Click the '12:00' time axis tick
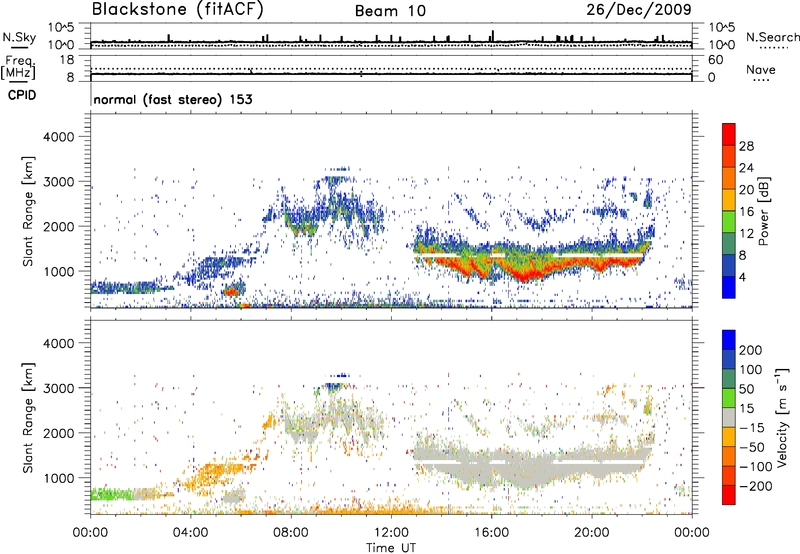The height and width of the screenshot is (554, 800). click(391, 533)
